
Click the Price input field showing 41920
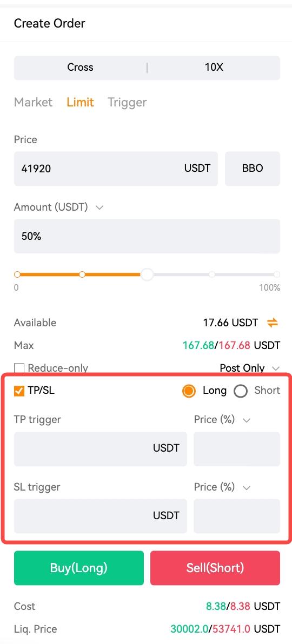[116, 169]
